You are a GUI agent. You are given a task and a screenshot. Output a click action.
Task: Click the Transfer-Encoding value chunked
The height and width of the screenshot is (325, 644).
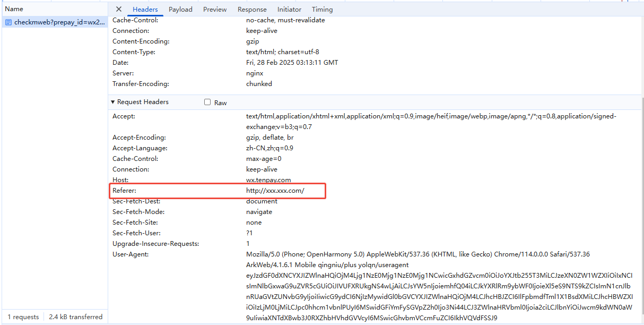[x=259, y=84]
